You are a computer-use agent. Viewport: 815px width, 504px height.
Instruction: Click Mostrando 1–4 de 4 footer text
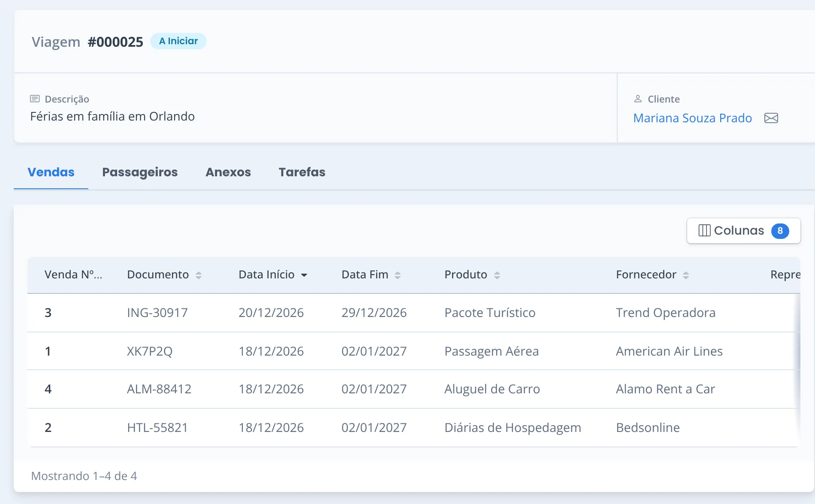coord(84,476)
